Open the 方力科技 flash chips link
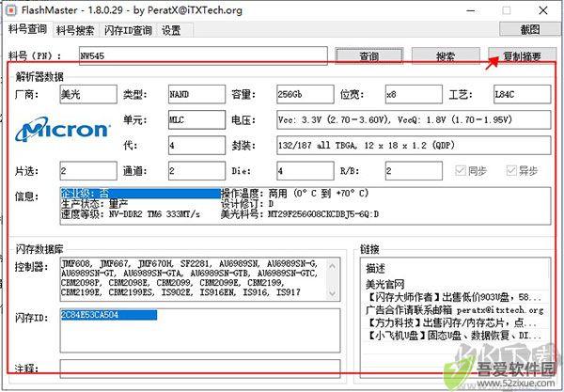The image size is (564, 392). (x=452, y=322)
